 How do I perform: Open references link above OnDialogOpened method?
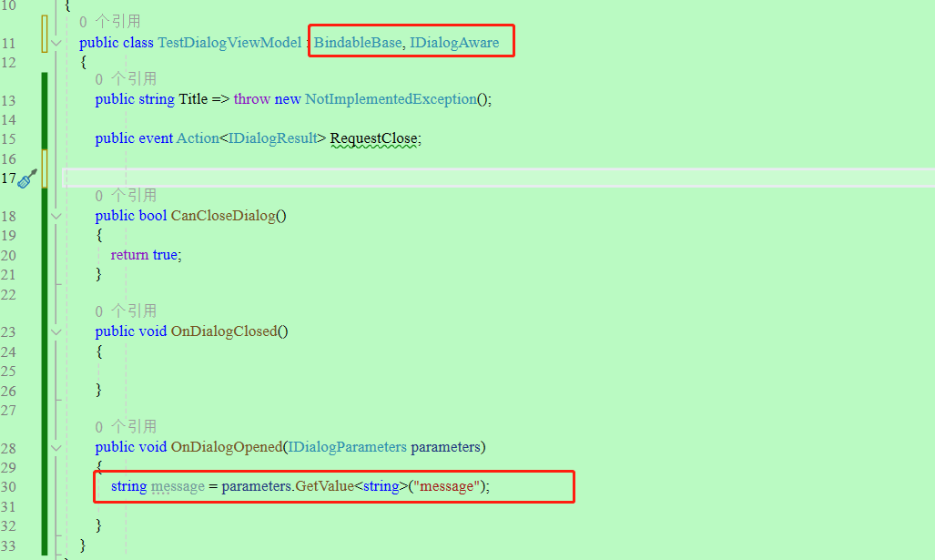tap(126, 426)
